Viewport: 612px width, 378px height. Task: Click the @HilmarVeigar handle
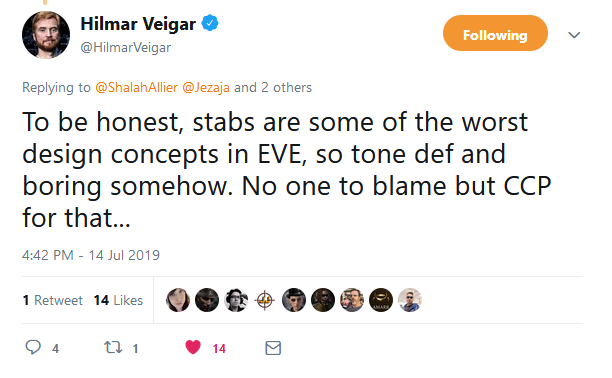point(126,48)
